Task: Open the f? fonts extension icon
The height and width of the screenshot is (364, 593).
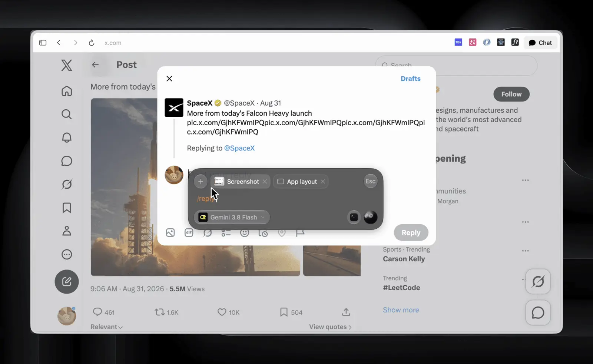Action: [515, 42]
